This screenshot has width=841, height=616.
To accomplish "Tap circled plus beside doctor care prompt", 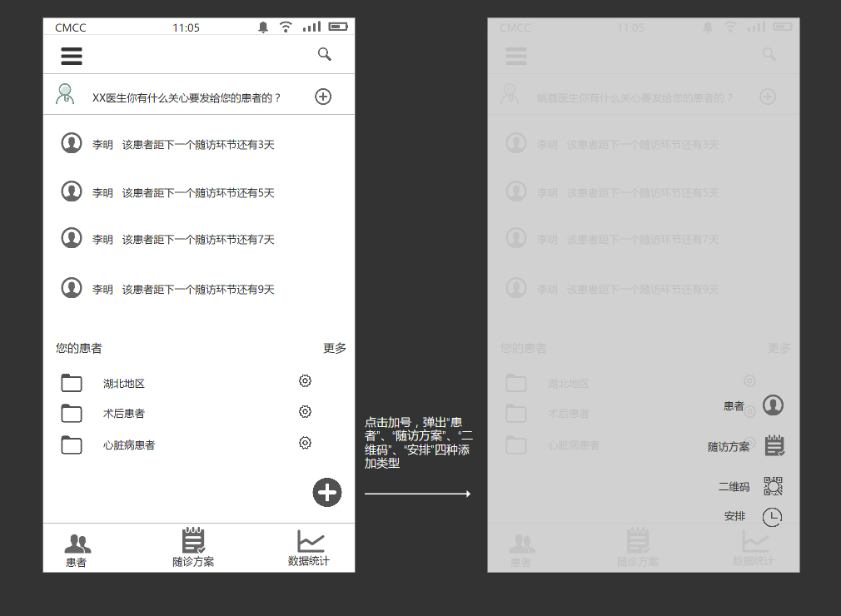I will [x=323, y=97].
